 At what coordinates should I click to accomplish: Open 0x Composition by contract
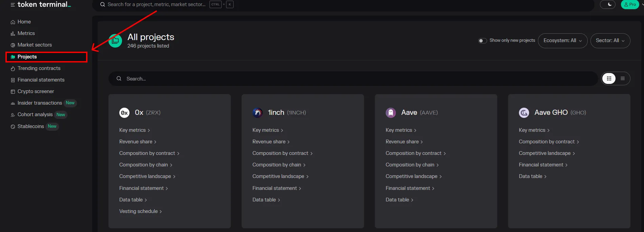149,153
